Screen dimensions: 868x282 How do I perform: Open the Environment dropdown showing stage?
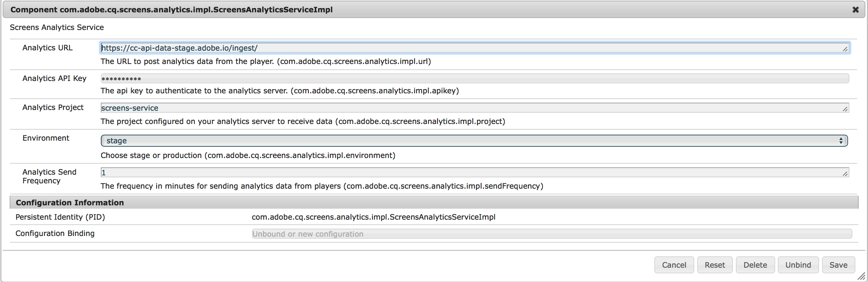pyautogui.click(x=472, y=141)
